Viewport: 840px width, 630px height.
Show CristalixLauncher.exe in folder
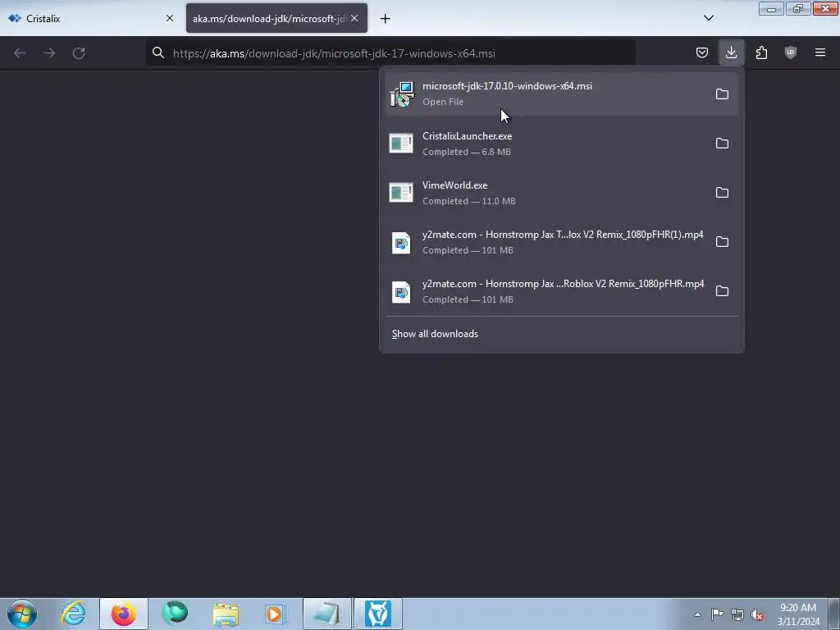tap(722, 143)
